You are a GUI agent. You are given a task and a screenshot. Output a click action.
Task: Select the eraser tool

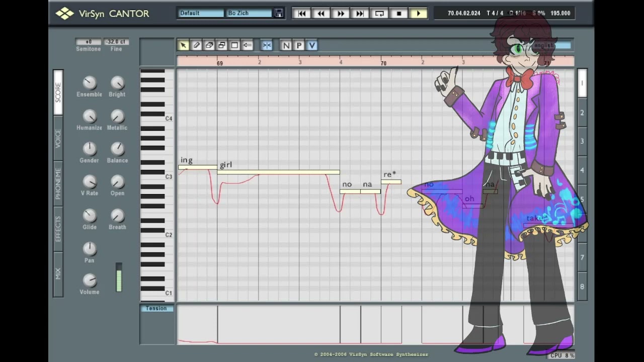tap(209, 45)
